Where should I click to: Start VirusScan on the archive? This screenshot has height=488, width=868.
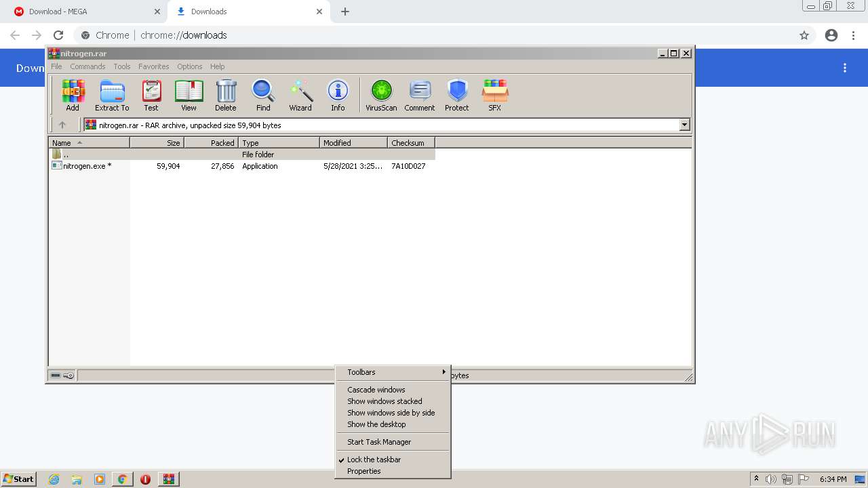381,96
